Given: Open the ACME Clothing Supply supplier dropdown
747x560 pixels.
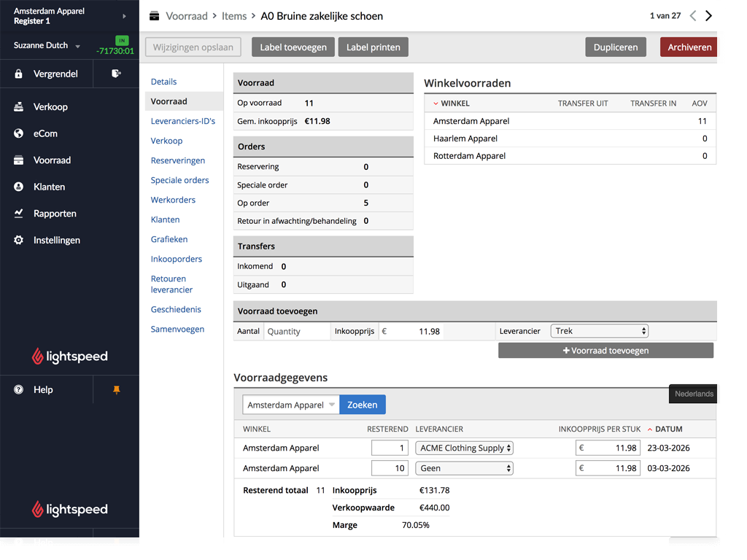Looking at the screenshot, I should point(464,448).
